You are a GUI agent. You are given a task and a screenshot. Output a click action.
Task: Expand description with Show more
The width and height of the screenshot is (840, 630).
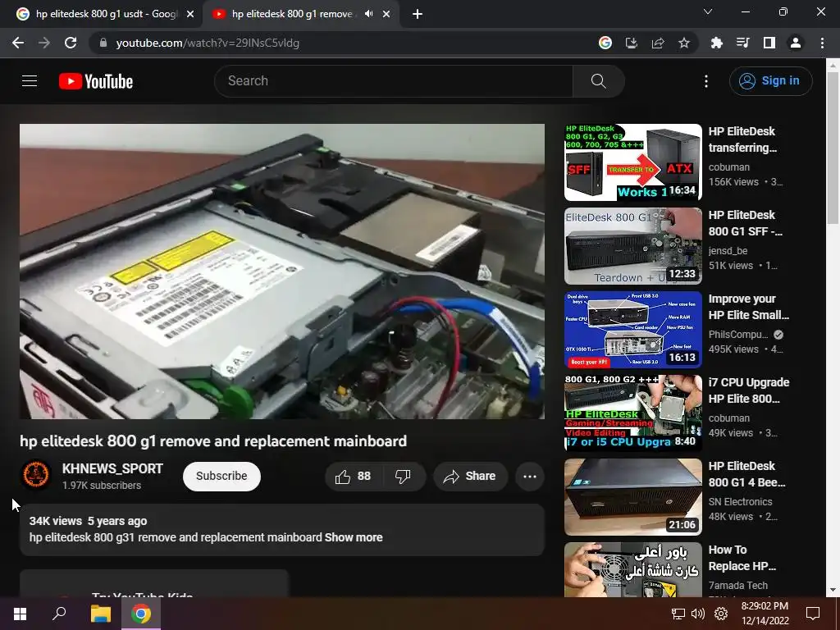pyautogui.click(x=354, y=537)
